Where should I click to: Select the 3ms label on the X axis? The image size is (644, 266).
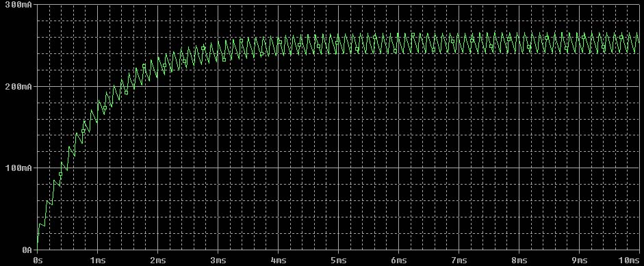tap(218, 261)
